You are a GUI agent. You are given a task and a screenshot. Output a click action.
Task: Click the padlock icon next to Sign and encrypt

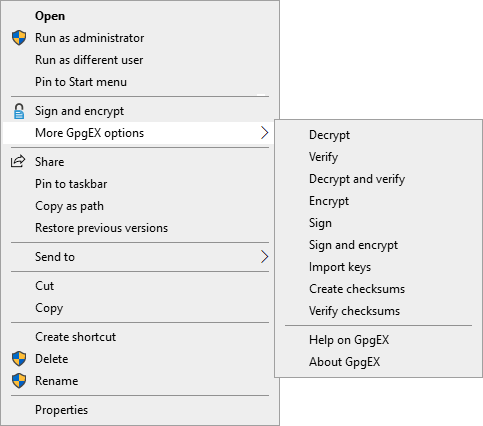pyautogui.click(x=19, y=111)
